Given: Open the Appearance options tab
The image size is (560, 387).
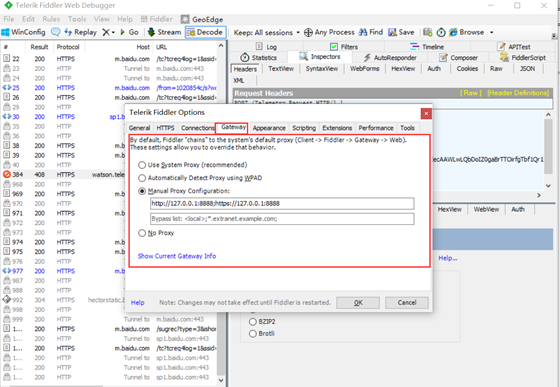Looking at the screenshot, I should [x=269, y=128].
